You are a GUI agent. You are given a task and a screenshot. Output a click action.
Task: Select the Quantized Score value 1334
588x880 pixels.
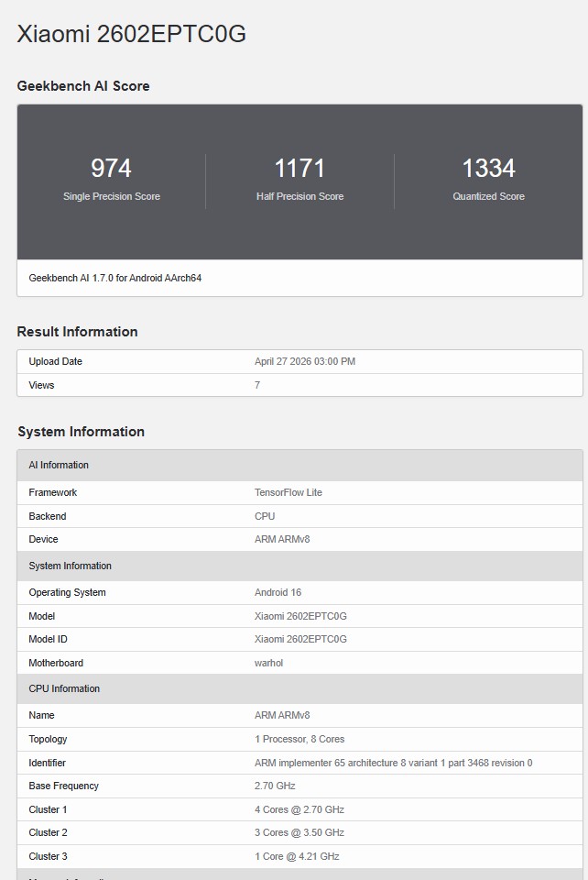pyautogui.click(x=488, y=169)
